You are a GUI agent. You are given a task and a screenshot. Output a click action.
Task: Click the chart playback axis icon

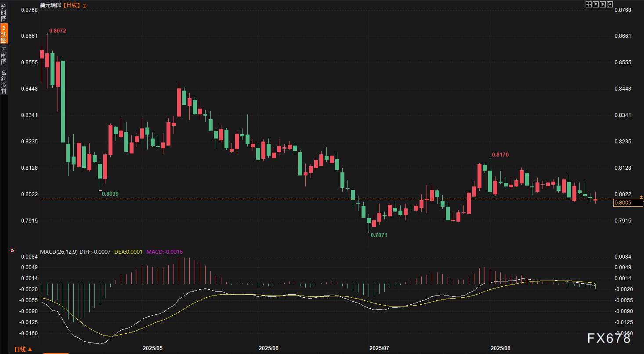603,4
